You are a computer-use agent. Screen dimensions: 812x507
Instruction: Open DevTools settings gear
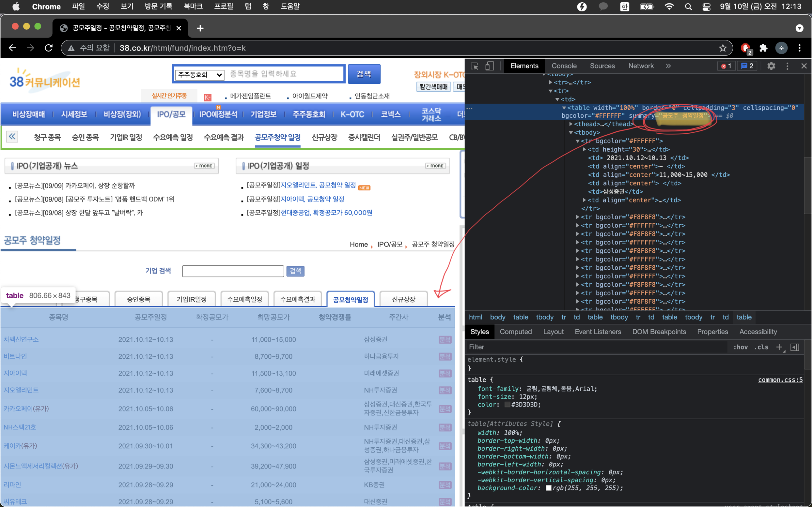coord(771,66)
